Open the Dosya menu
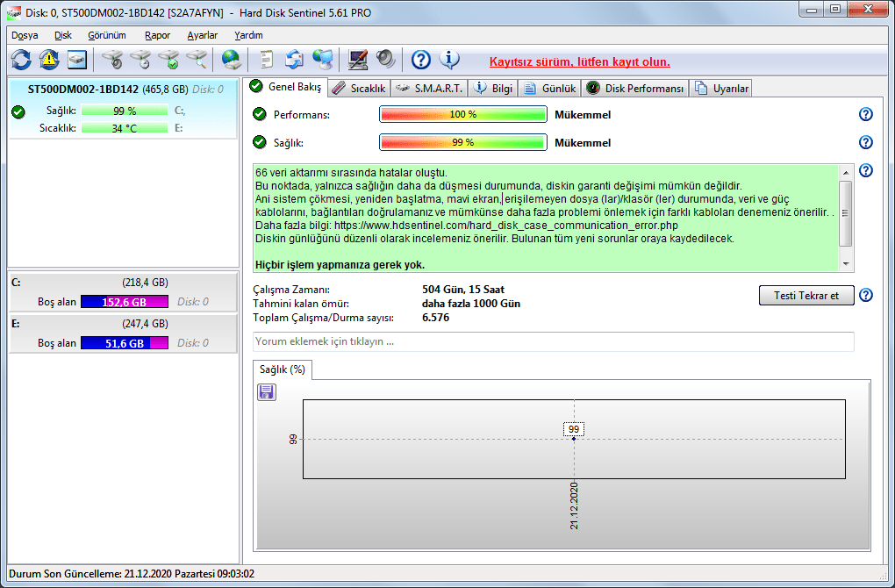 [25, 35]
